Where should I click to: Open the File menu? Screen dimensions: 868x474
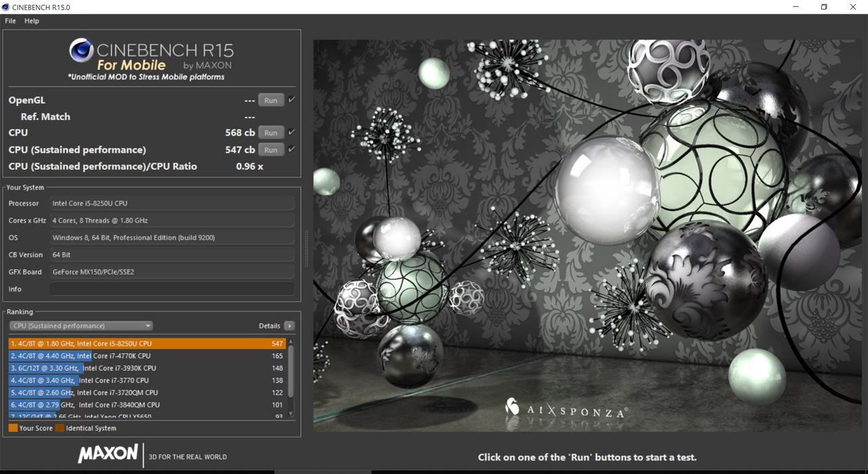[x=10, y=21]
